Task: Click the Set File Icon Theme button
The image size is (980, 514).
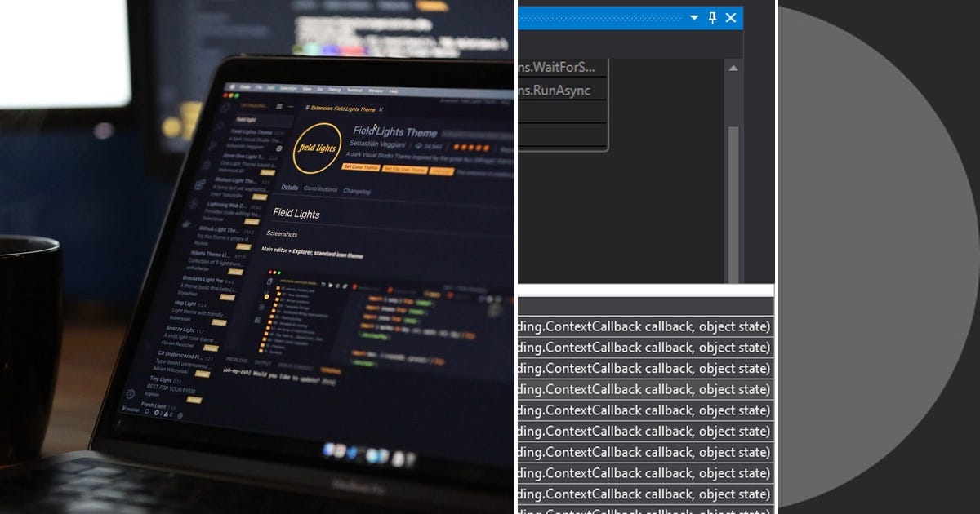Action: click(405, 169)
